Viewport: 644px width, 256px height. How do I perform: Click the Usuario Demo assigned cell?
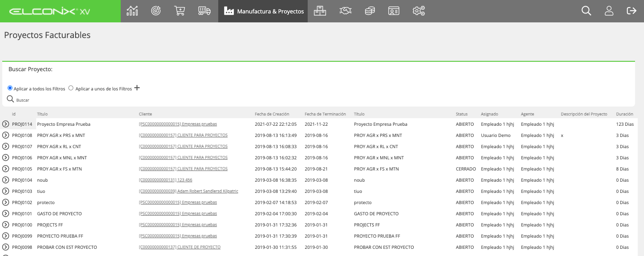[496, 135]
